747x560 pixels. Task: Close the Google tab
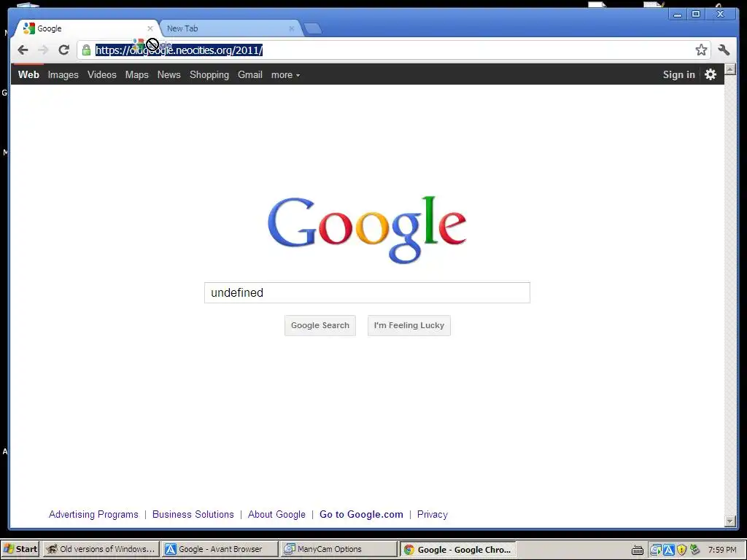tap(150, 28)
